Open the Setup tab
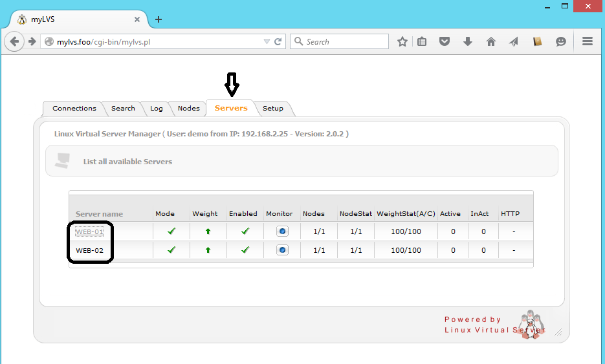This screenshot has width=605, height=364. [272, 109]
